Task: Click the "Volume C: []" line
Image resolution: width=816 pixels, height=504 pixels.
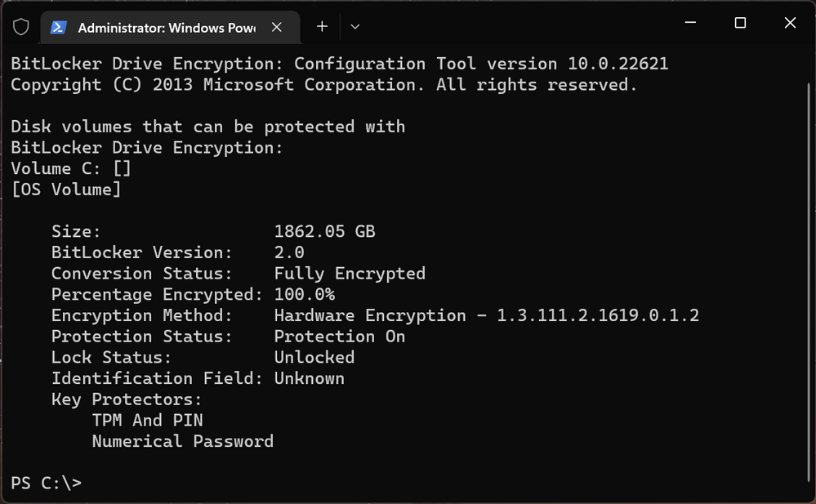Action: point(71,169)
